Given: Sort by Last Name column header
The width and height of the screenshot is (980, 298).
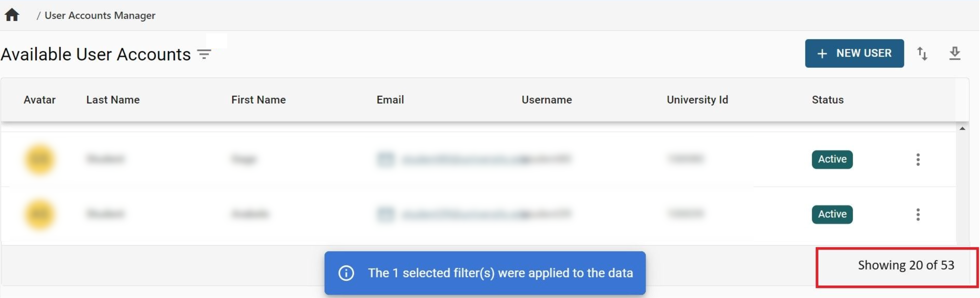Looking at the screenshot, I should click(x=113, y=100).
